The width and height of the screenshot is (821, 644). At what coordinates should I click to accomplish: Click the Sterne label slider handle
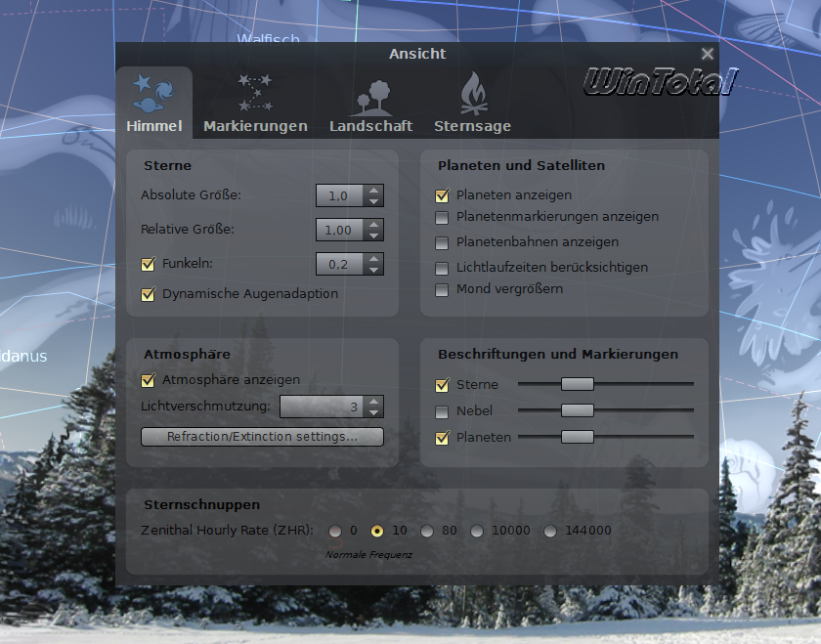(x=577, y=384)
